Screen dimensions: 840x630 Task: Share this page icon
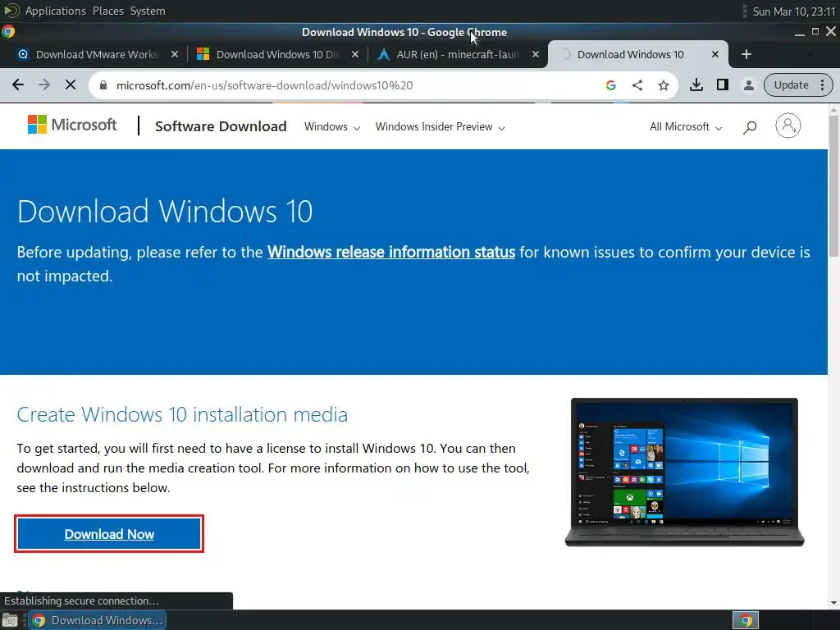coord(637,84)
